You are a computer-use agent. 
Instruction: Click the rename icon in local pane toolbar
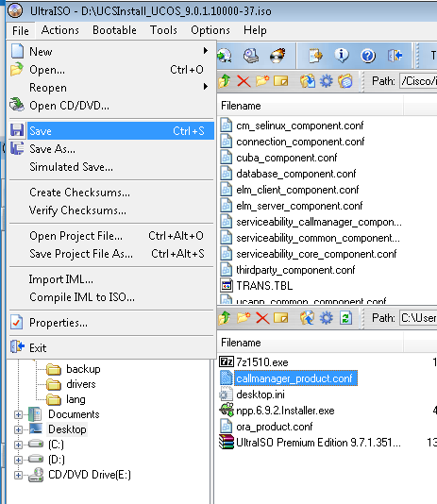pos(281,318)
